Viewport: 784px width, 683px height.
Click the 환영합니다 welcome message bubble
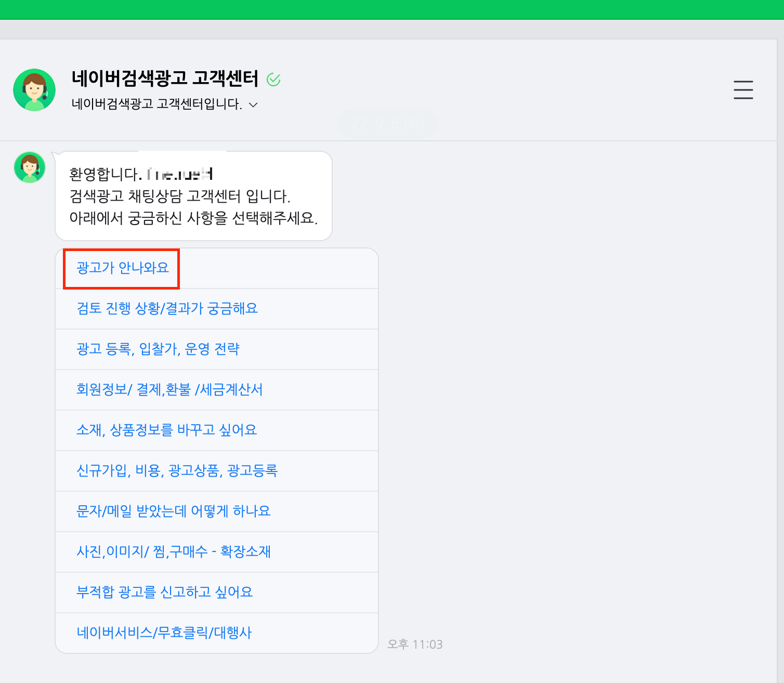(193, 196)
